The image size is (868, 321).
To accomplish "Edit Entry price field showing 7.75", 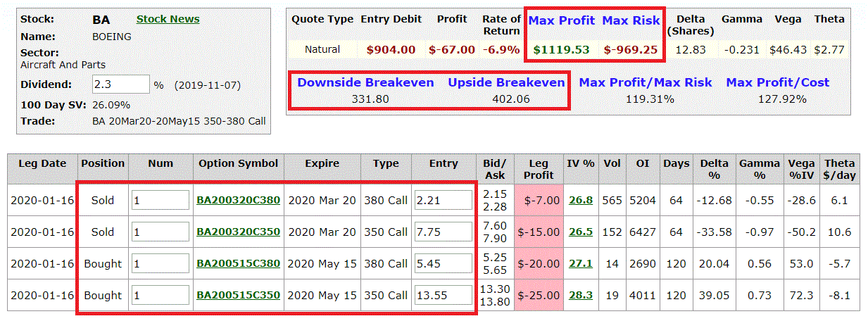I will pos(444,232).
